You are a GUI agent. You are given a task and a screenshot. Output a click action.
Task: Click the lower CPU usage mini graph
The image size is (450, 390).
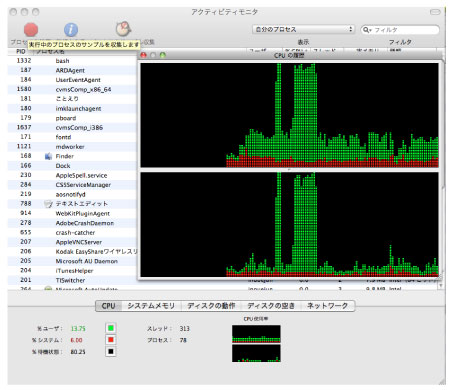point(256,353)
